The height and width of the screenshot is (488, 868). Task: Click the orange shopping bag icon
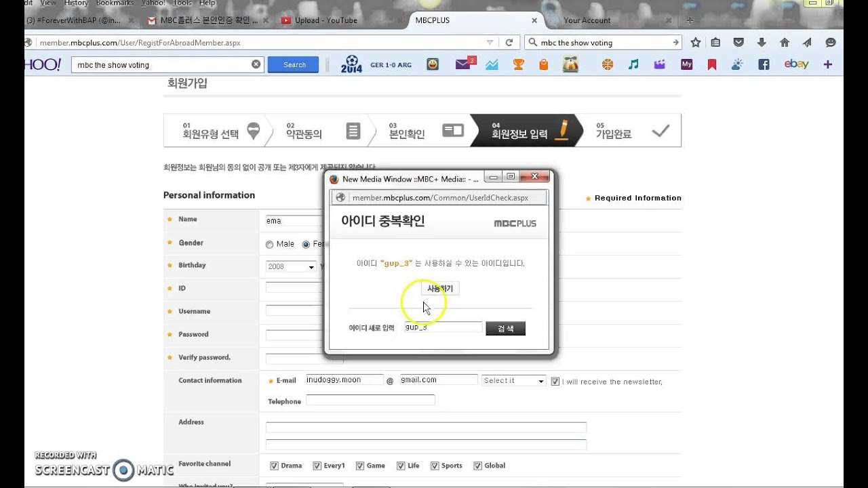pyautogui.click(x=543, y=64)
